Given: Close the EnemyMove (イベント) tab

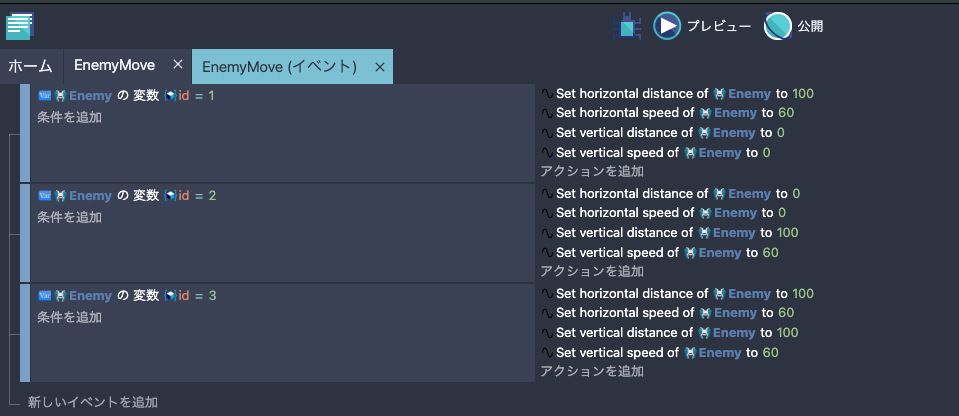Looking at the screenshot, I should pos(379,67).
